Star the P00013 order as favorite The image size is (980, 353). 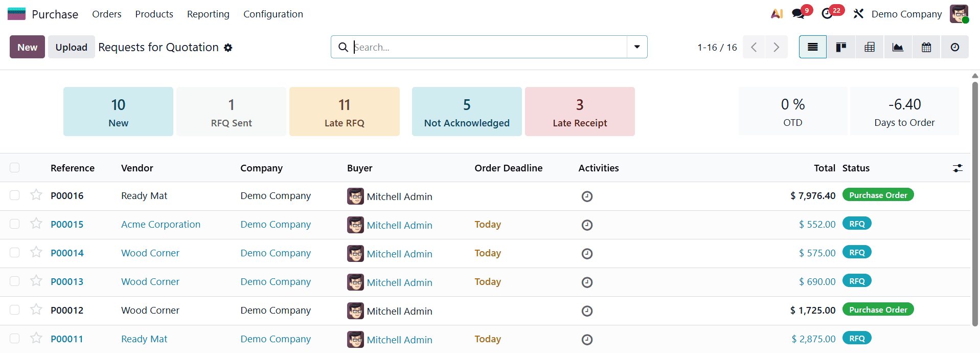pyautogui.click(x=36, y=281)
